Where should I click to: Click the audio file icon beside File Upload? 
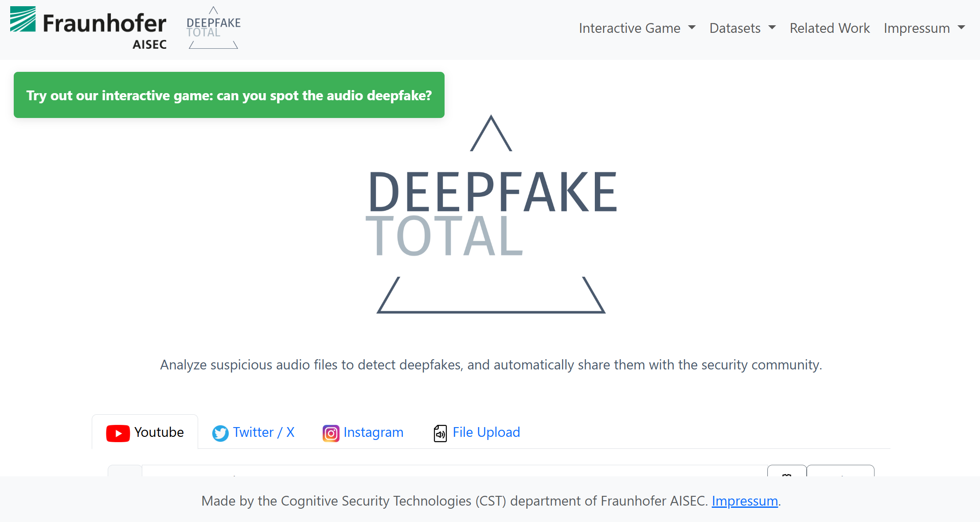[440, 434]
